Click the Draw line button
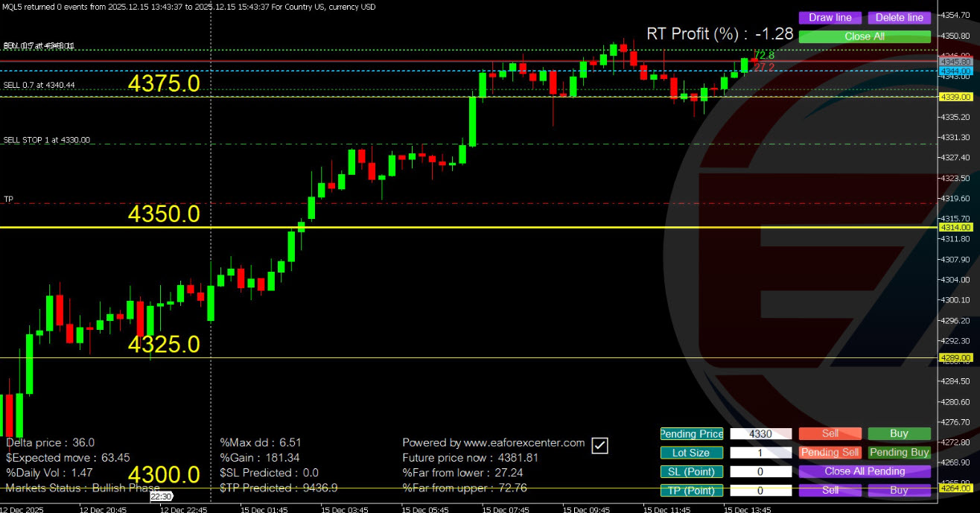 click(830, 17)
